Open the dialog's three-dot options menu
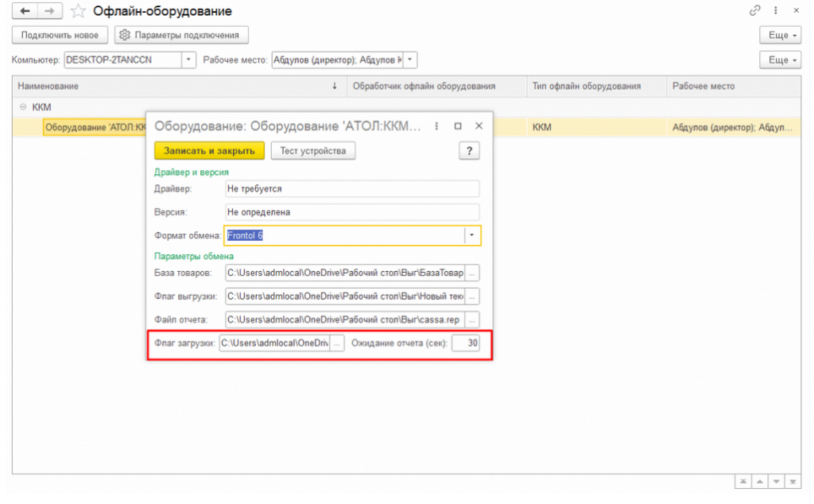This screenshot has width=814, height=504. coord(436,126)
